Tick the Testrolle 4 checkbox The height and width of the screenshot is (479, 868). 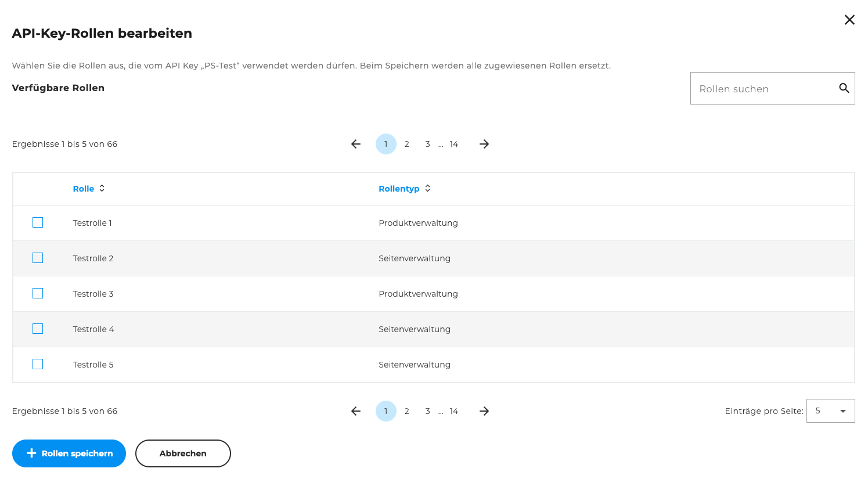38,329
